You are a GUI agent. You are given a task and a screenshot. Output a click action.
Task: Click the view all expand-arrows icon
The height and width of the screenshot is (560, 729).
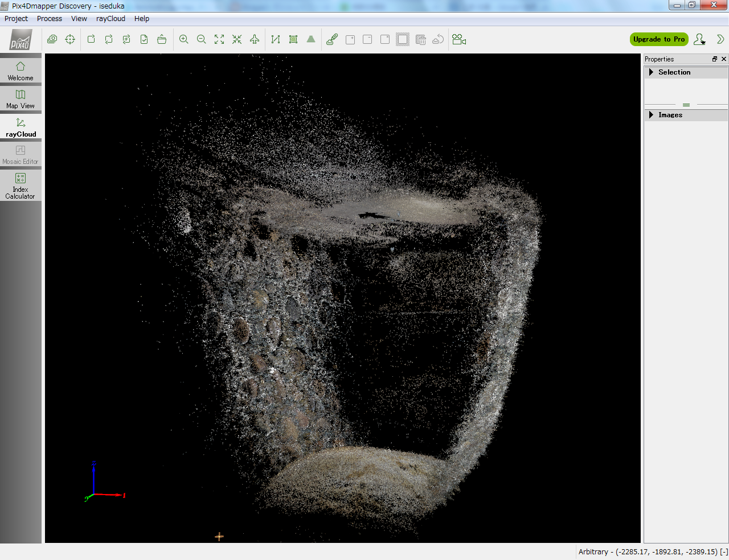coord(219,39)
